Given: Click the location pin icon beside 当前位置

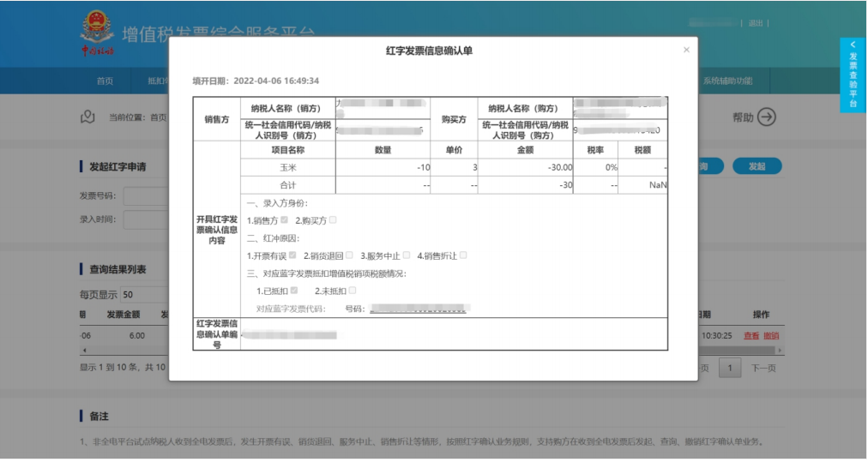Looking at the screenshot, I should [87, 117].
